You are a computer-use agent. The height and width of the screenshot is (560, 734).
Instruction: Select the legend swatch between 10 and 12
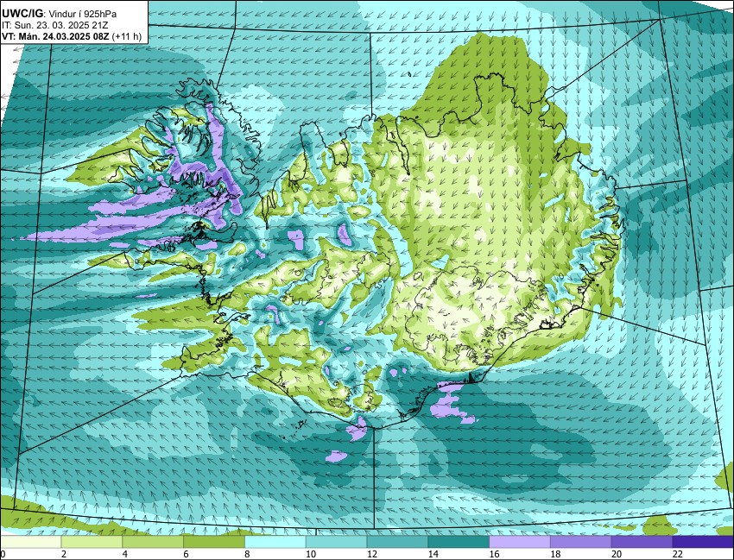point(336,542)
